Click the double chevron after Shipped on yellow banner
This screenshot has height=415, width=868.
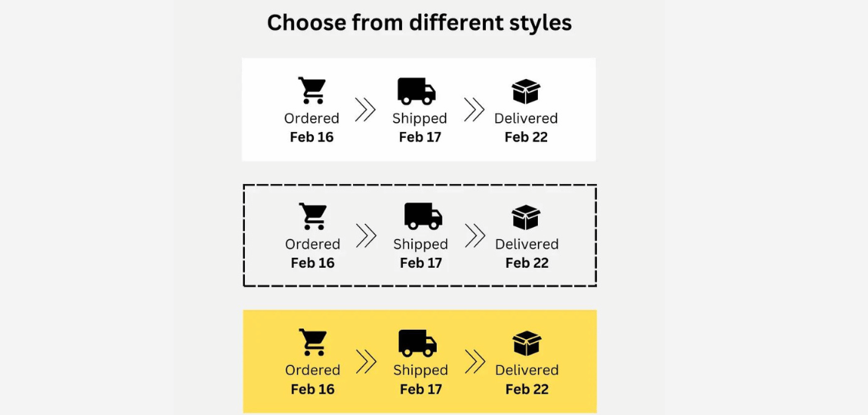476,362
